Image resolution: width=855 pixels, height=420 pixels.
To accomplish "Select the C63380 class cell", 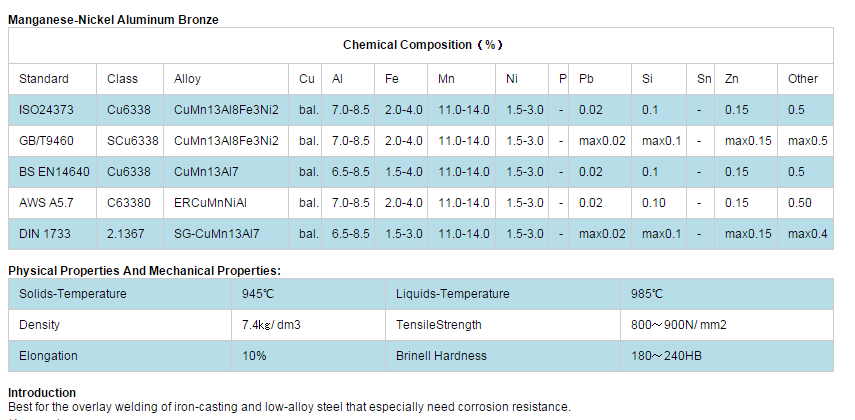I will (x=129, y=203).
